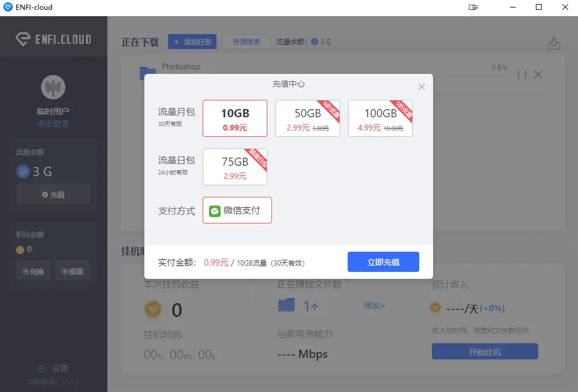Click the 开始挂机 start button

tap(484, 352)
